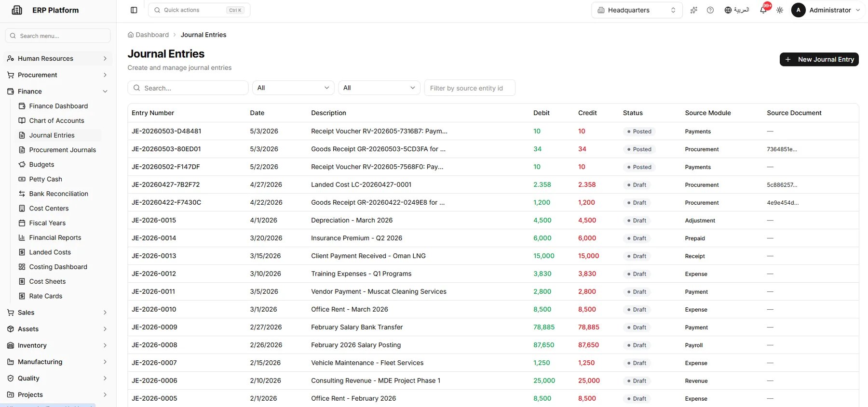The image size is (868, 407).
Task: Focus Filter by source entity id field
Action: pyautogui.click(x=470, y=88)
